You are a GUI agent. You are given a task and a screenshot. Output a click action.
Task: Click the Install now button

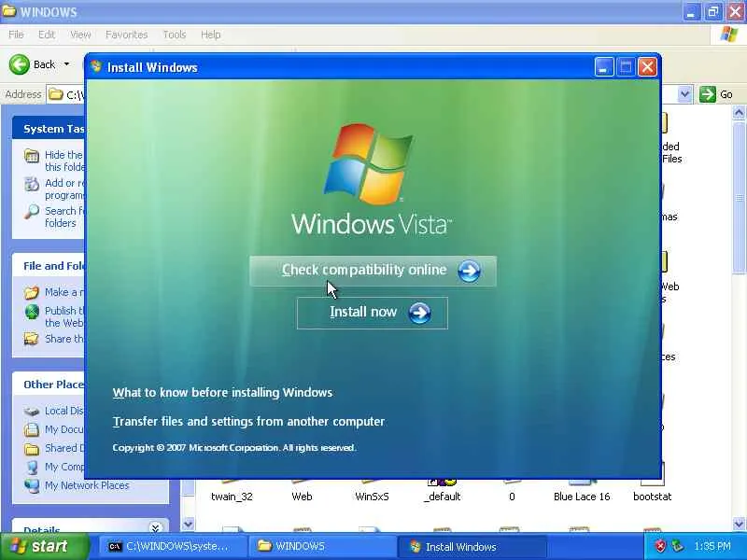(372, 313)
